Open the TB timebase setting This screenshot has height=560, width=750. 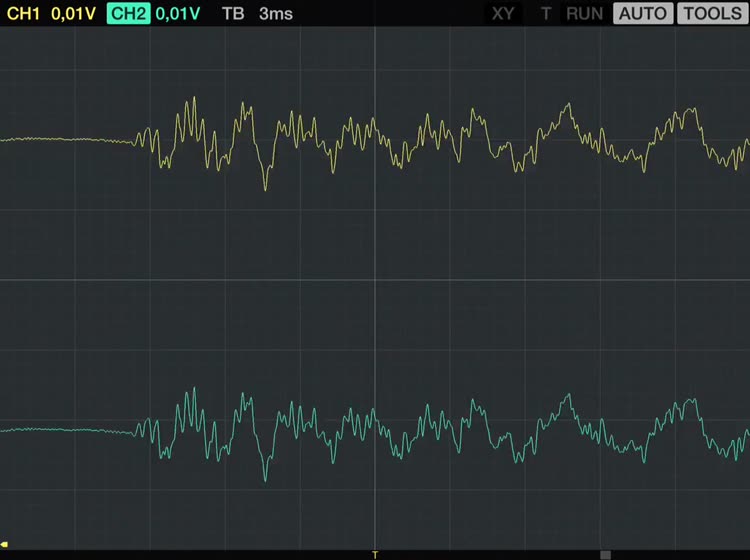[x=233, y=13]
